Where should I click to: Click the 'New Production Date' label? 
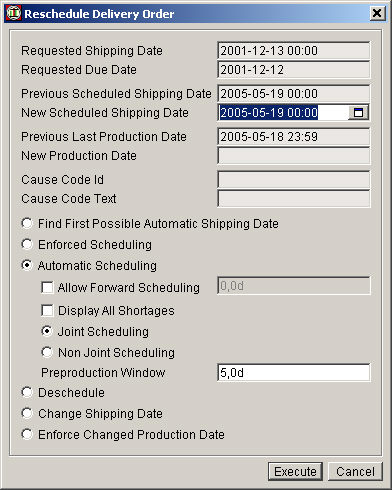coord(79,156)
